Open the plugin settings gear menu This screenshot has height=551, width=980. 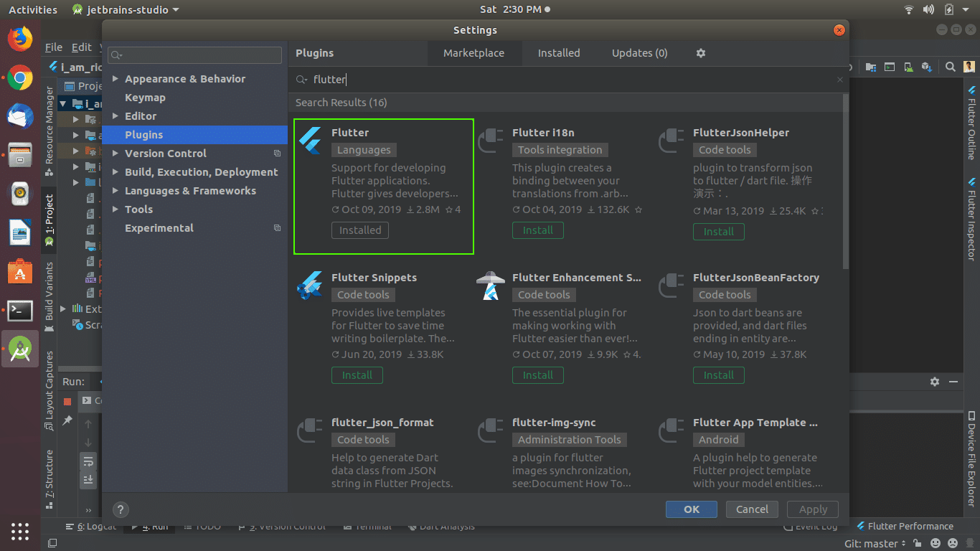click(700, 53)
